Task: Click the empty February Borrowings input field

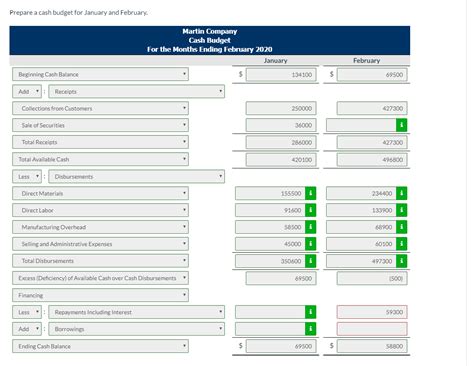Action: pos(372,329)
